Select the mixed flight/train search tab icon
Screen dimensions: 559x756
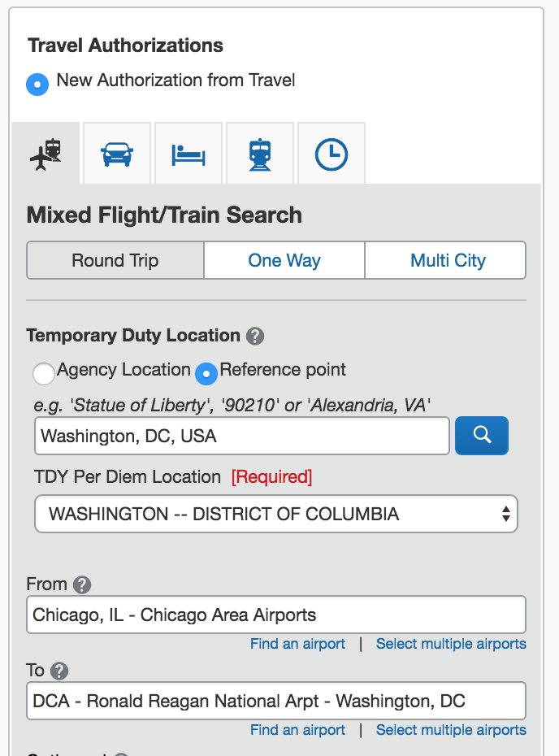click(x=45, y=153)
